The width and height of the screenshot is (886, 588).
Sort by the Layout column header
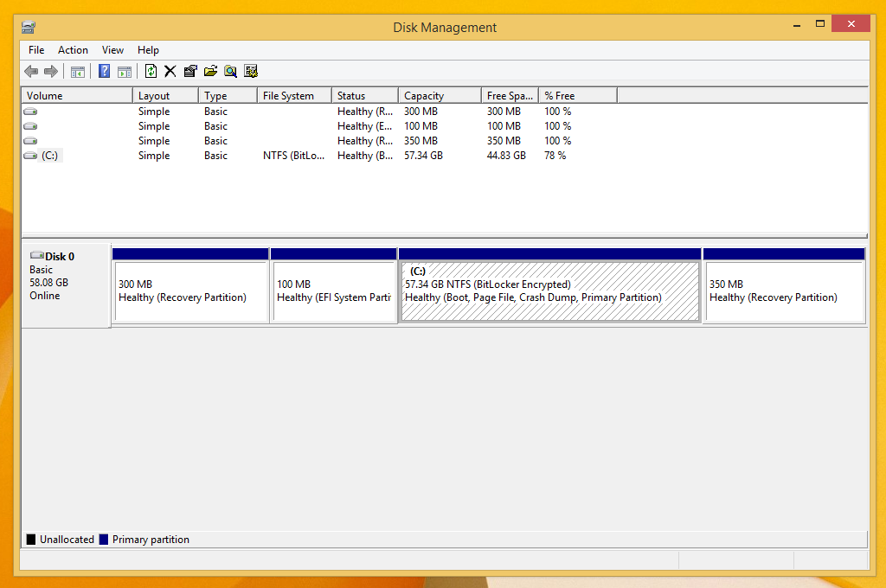pos(165,95)
